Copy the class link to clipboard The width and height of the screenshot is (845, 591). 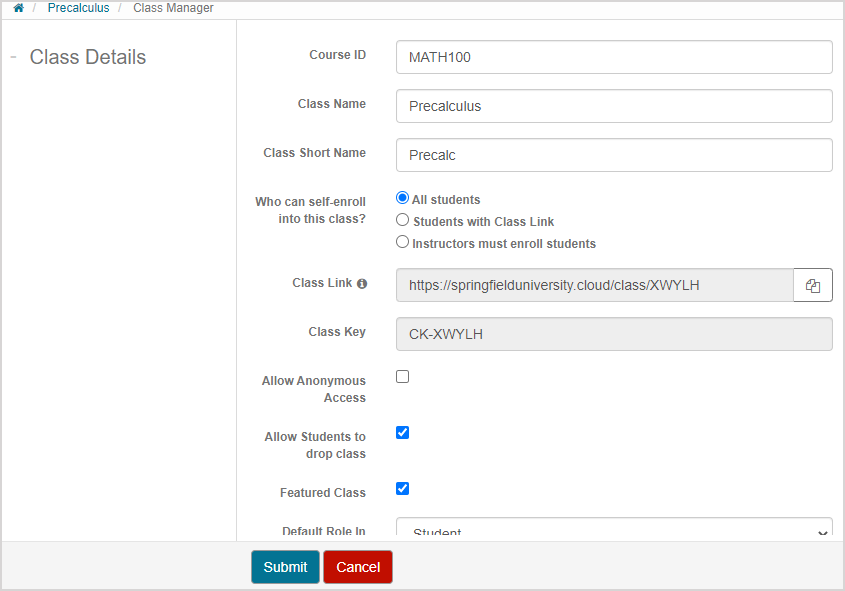click(812, 285)
